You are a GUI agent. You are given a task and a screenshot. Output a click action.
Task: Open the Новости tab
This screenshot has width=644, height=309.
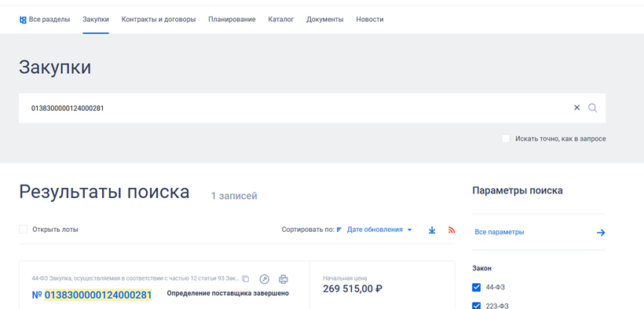(x=370, y=20)
